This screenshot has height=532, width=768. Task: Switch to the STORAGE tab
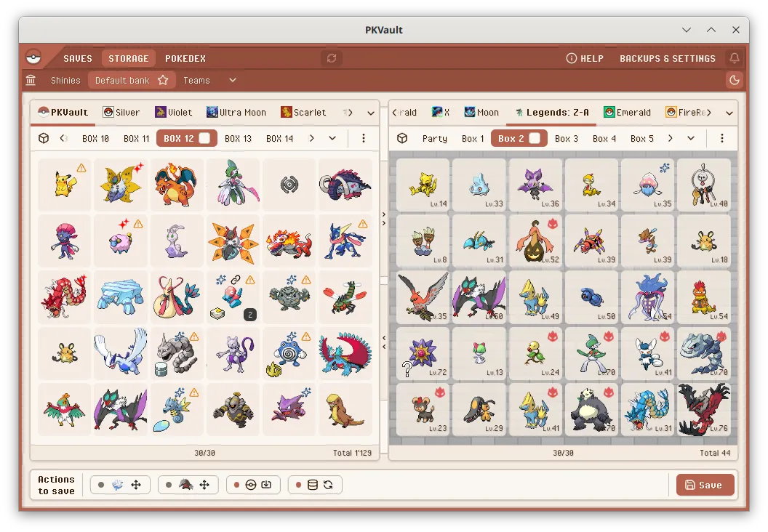pyautogui.click(x=128, y=58)
